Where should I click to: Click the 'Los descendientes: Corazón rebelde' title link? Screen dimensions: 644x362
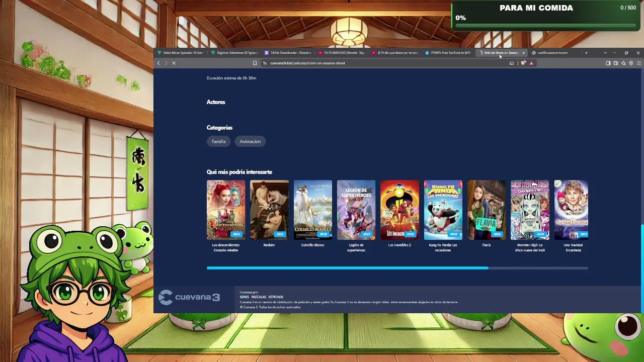pyautogui.click(x=226, y=247)
